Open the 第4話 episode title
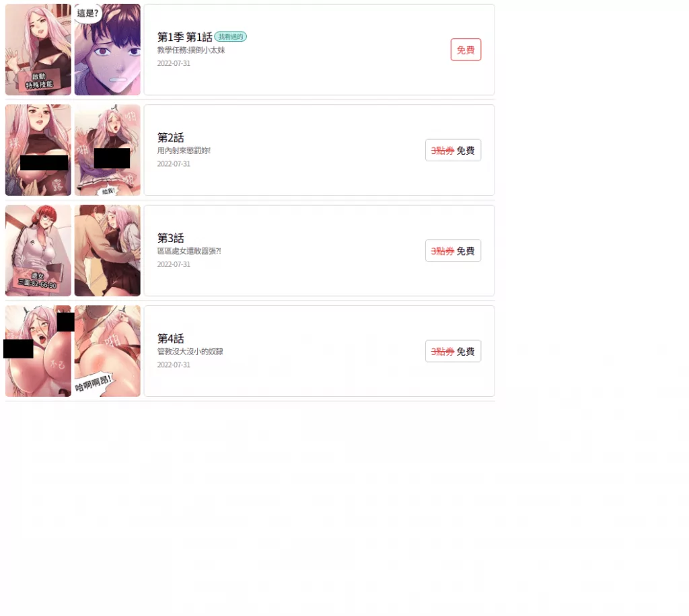 tap(170, 338)
